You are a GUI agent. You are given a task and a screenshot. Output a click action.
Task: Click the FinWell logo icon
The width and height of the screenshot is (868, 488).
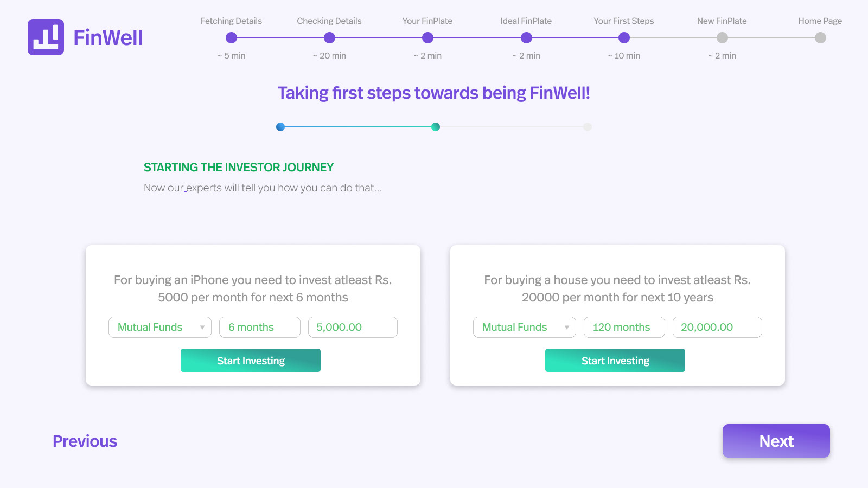[x=46, y=37]
